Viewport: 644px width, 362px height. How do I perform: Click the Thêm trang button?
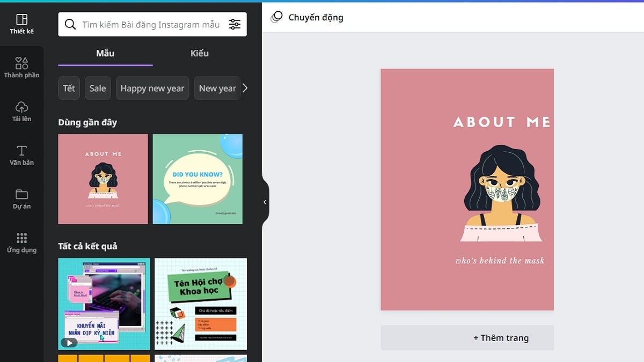[501, 337]
